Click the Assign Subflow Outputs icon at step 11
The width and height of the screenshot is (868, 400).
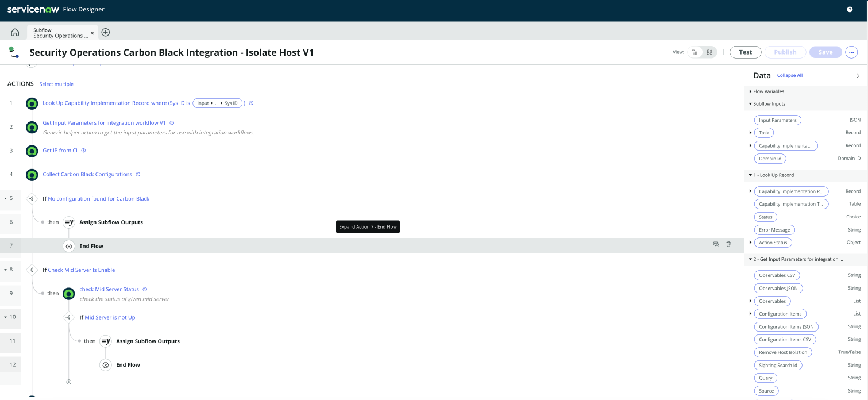point(106,341)
